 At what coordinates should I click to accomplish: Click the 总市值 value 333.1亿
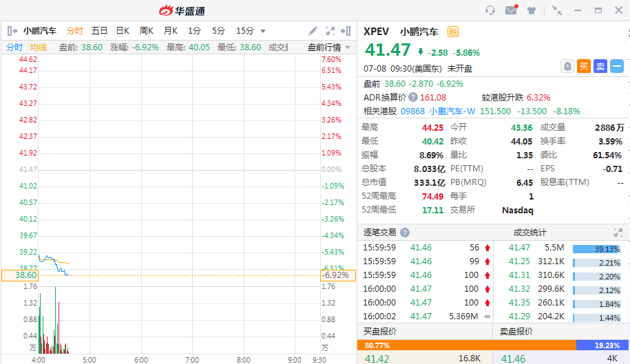coord(430,182)
